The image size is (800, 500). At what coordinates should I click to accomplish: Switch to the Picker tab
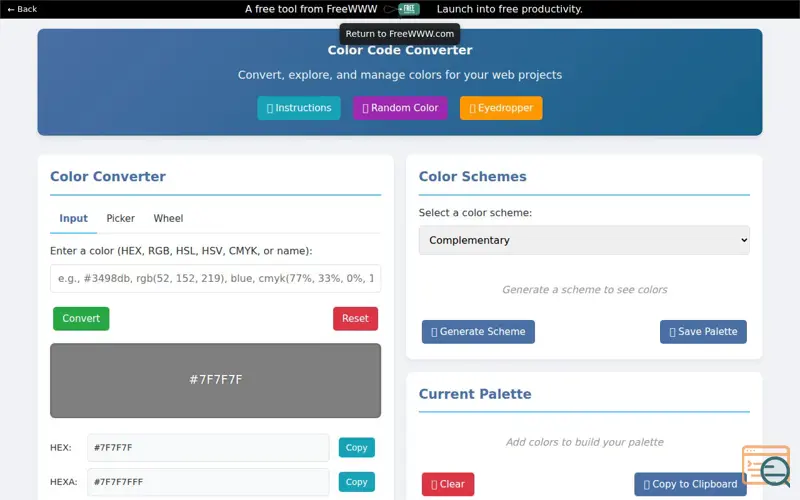(x=120, y=218)
